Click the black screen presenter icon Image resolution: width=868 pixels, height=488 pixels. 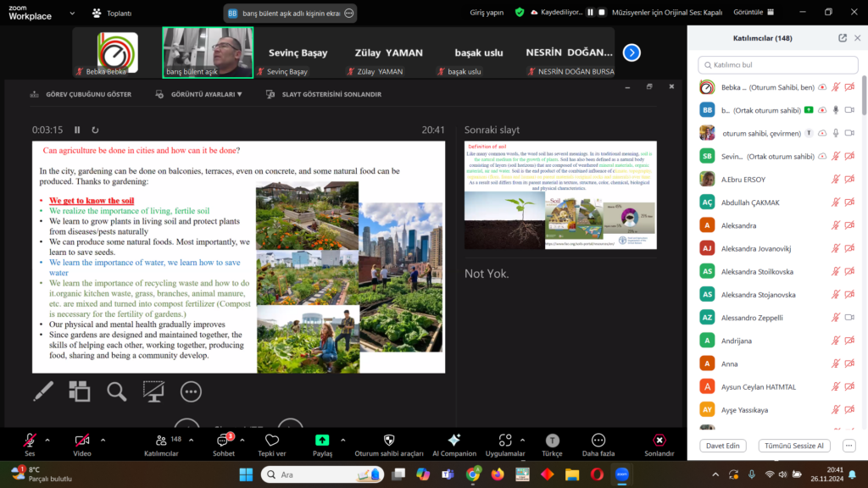(x=153, y=391)
